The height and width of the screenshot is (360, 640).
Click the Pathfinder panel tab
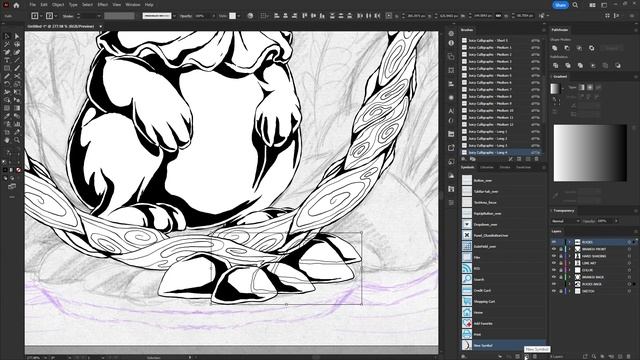(560, 30)
